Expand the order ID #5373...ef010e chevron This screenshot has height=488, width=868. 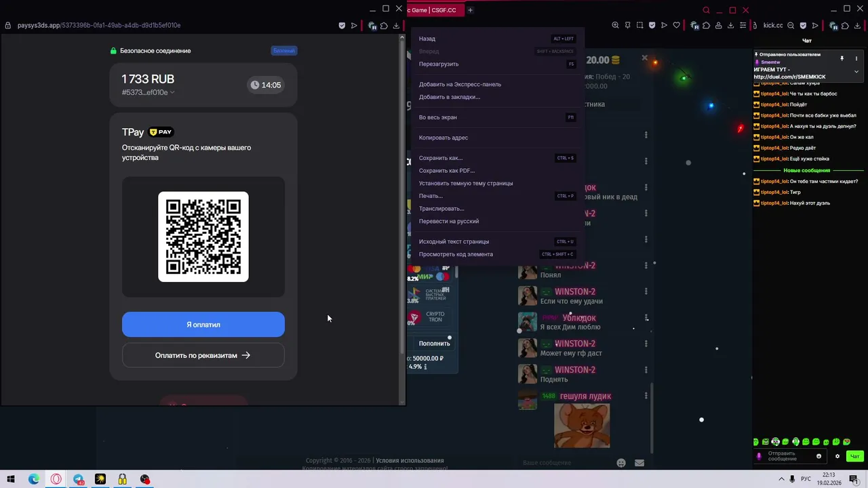pos(172,93)
